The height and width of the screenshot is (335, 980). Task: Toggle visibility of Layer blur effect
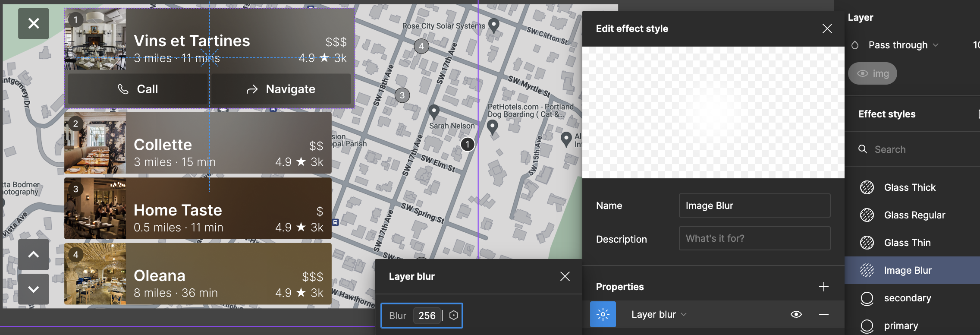[796, 314]
